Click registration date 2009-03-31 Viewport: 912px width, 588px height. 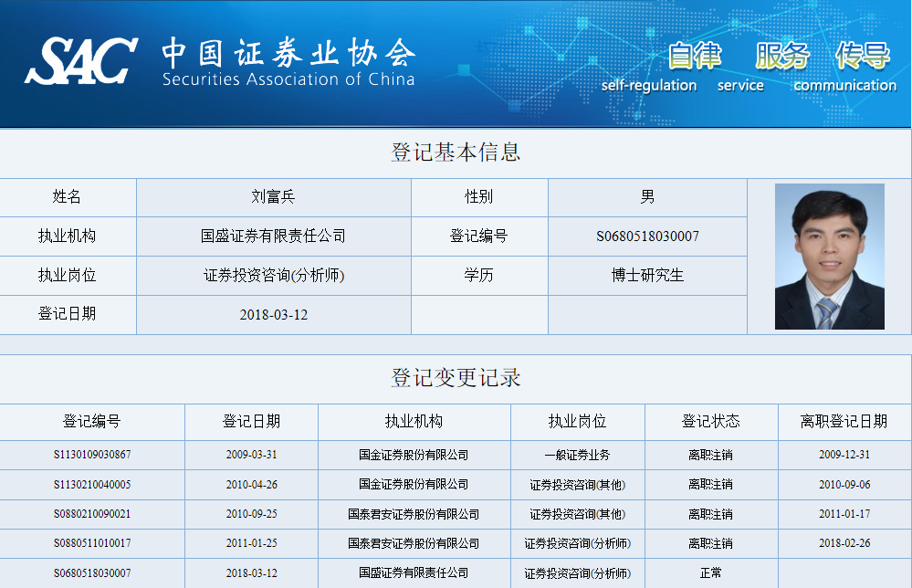click(251, 455)
